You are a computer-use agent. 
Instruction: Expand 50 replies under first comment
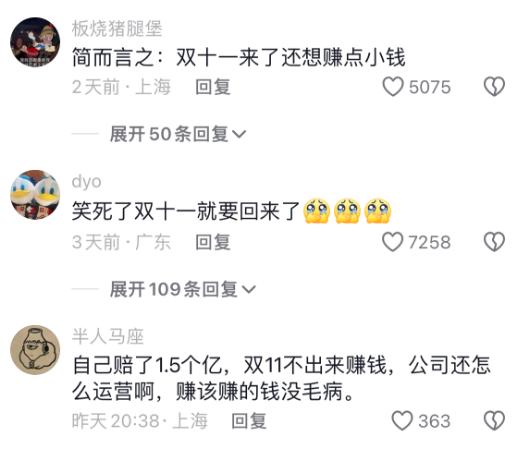click(178, 134)
